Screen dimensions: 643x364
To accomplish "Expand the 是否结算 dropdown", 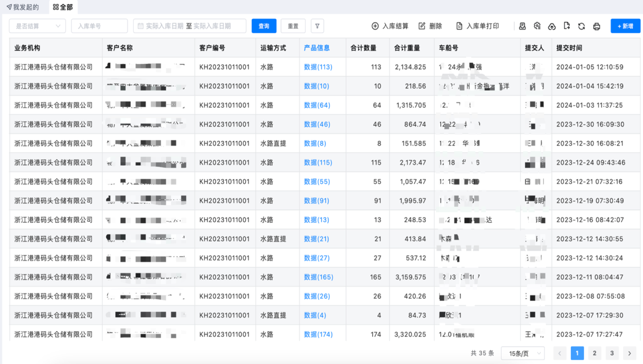I will tap(37, 26).
